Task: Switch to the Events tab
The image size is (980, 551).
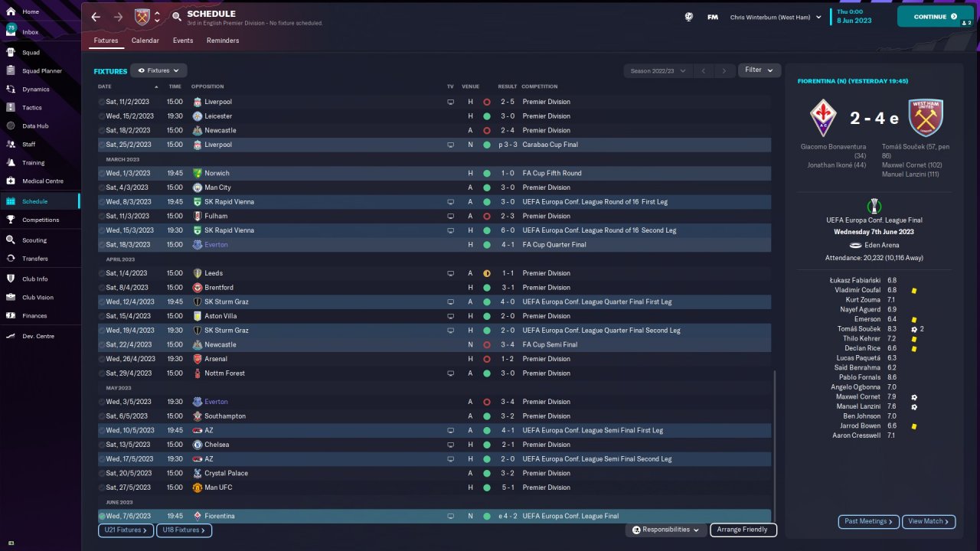Action: (x=183, y=41)
